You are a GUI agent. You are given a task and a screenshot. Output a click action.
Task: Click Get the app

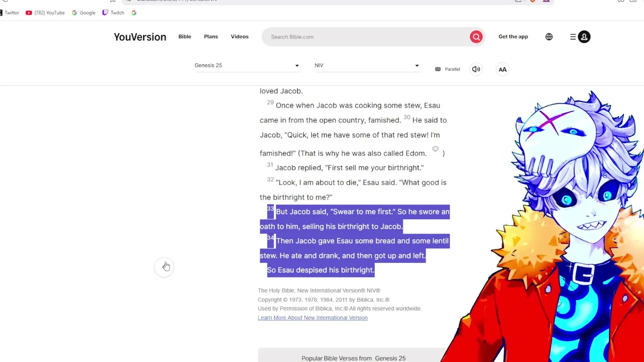pos(513,37)
